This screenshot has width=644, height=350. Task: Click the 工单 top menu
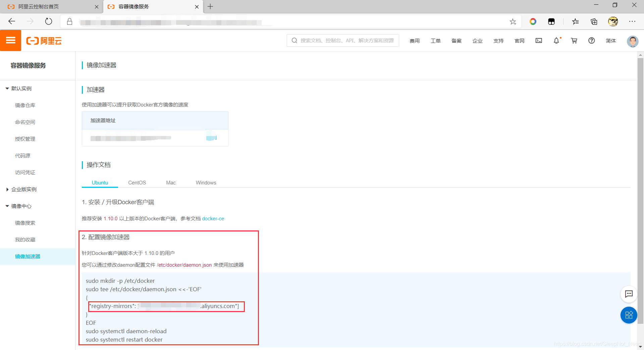click(x=435, y=41)
